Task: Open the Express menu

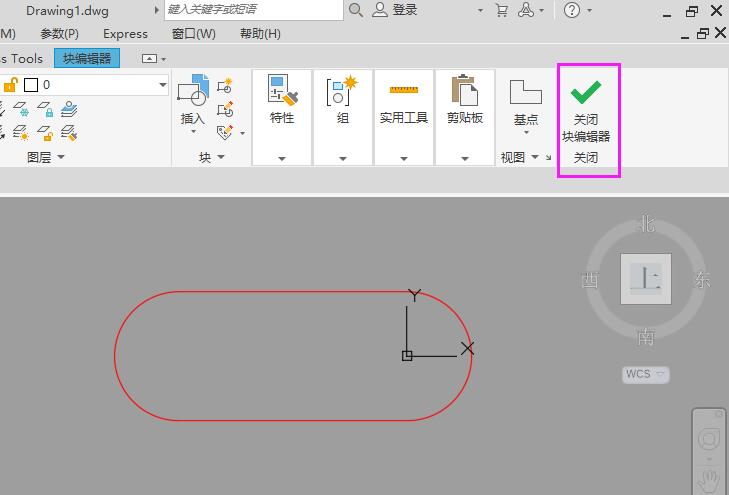Action: 126,34
